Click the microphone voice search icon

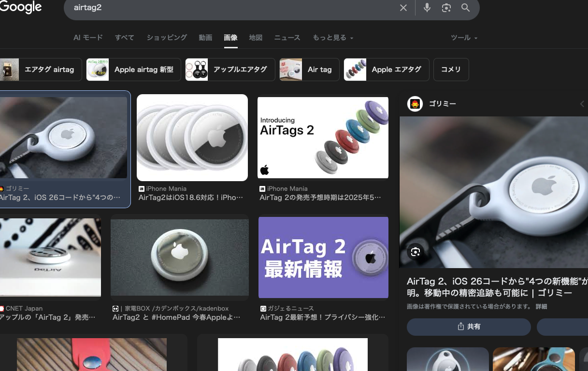(427, 8)
